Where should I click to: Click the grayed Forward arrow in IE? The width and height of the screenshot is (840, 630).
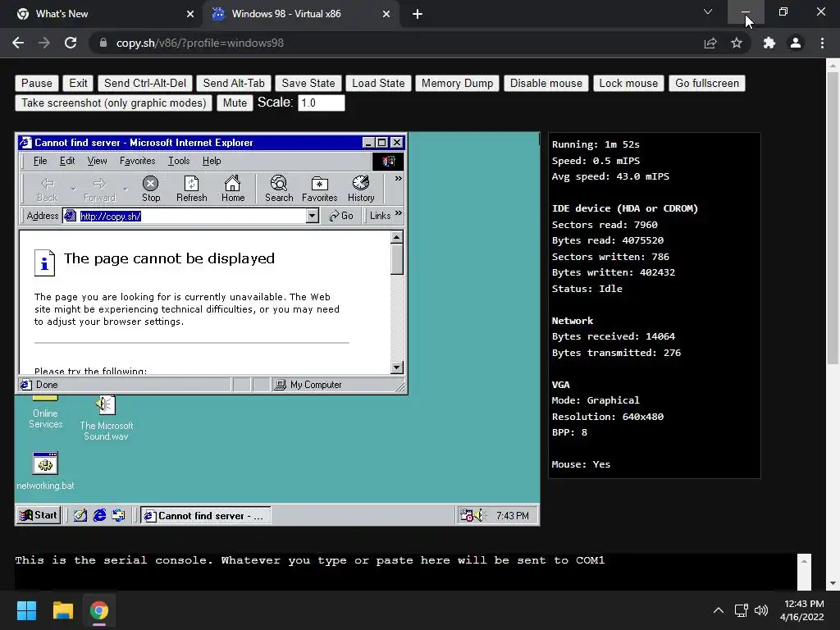pos(99,189)
